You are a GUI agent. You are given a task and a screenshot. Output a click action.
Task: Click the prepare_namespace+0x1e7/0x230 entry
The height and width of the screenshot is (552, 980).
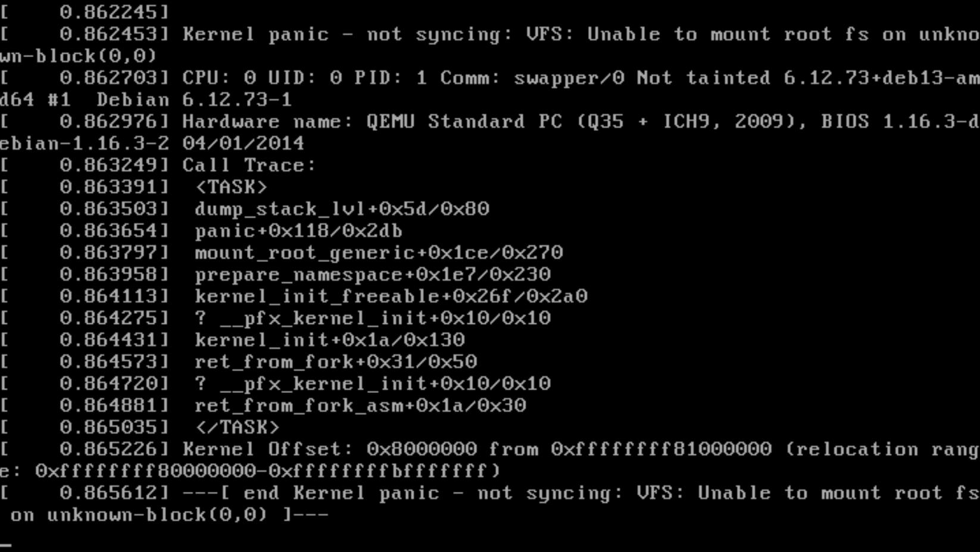[x=373, y=275]
